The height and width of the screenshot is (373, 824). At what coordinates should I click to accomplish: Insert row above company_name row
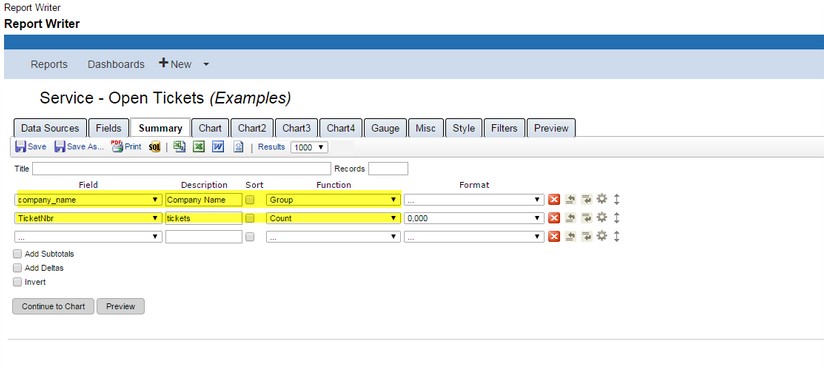(x=571, y=200)
